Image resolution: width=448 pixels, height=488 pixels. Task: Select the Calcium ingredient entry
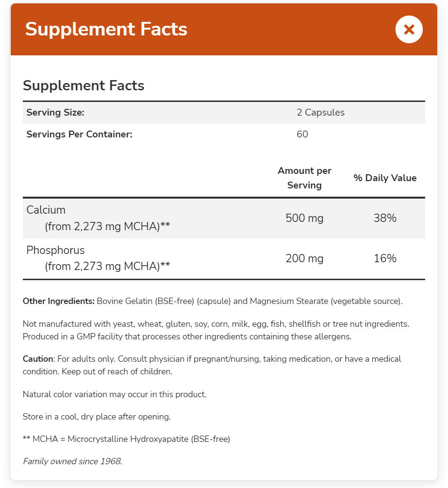click(x=46, y=210)
